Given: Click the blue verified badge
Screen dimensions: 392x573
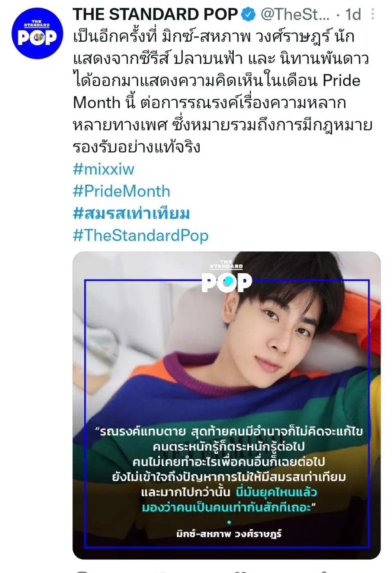Looking at the screenshot, I should 248,15.
